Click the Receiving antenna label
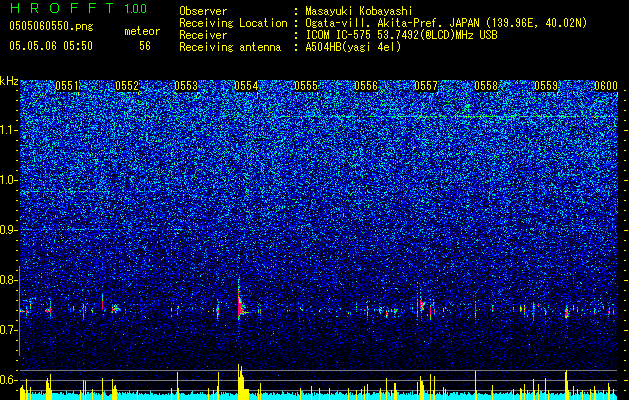The image size is (629, 400). coord(230,47)
